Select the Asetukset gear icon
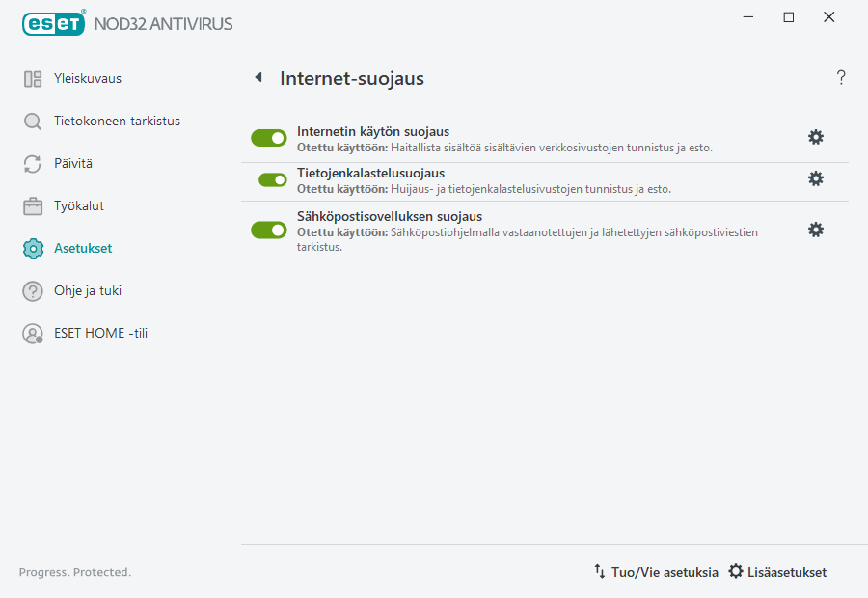Image resolution: width=868 pixels, height=598 pixels. pyautogui.click(x=32, y=248)
